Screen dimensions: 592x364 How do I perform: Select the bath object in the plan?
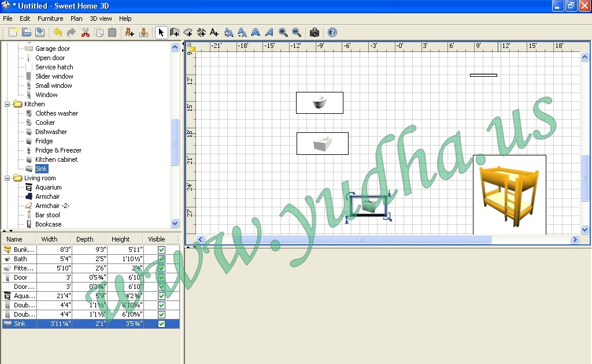pyautogui.click(x=320, y=103)
